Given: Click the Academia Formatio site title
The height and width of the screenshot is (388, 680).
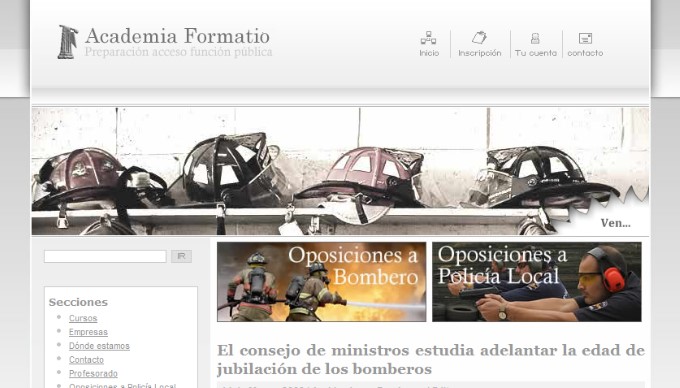Looking at the screenshot, I should point(177,36).
